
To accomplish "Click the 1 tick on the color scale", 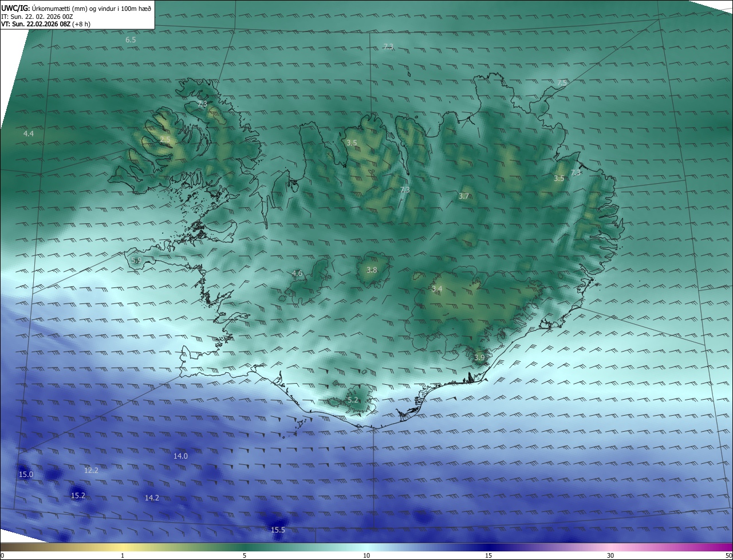I will tap(123, 555).
